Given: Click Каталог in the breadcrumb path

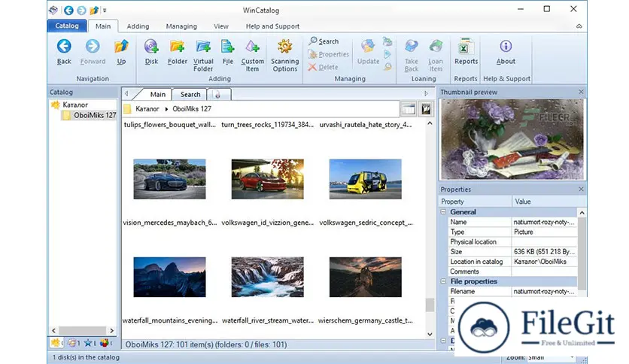Looking at the screenshot, I should [x=147, y=108].
